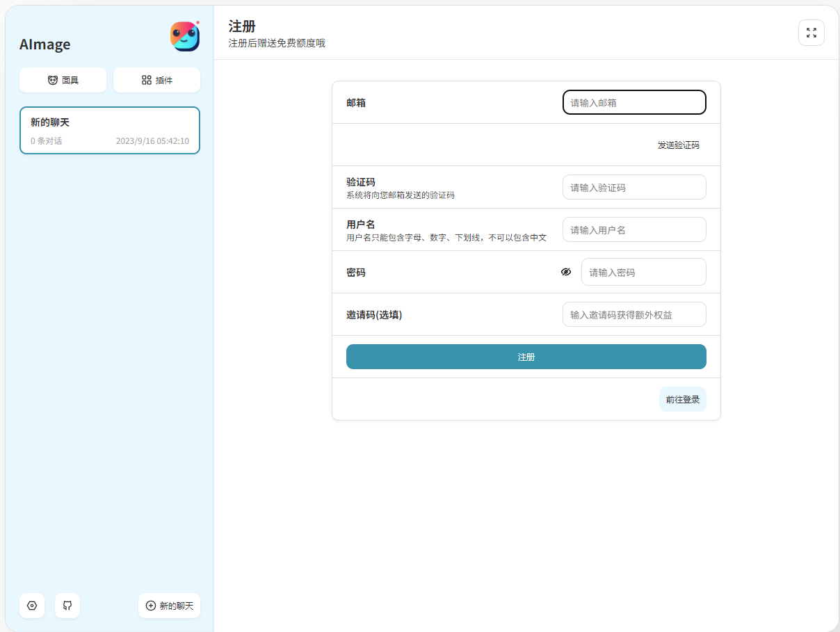Toggle password visibility eye icon
840x632 pixels.
[x=566, y=272]
